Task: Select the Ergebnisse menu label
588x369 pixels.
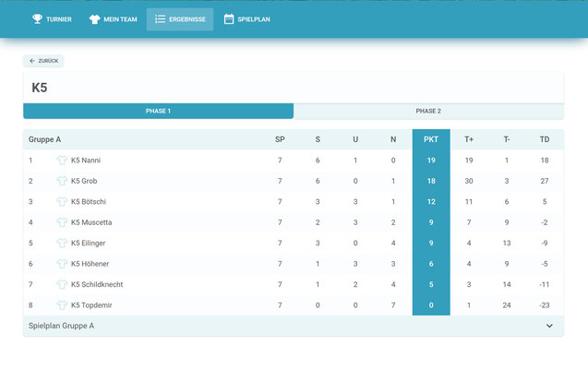Action: (187, 19)
